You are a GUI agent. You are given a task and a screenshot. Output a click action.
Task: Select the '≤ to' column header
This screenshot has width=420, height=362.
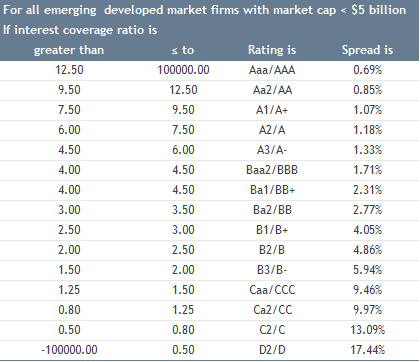[x=183, y=50]
